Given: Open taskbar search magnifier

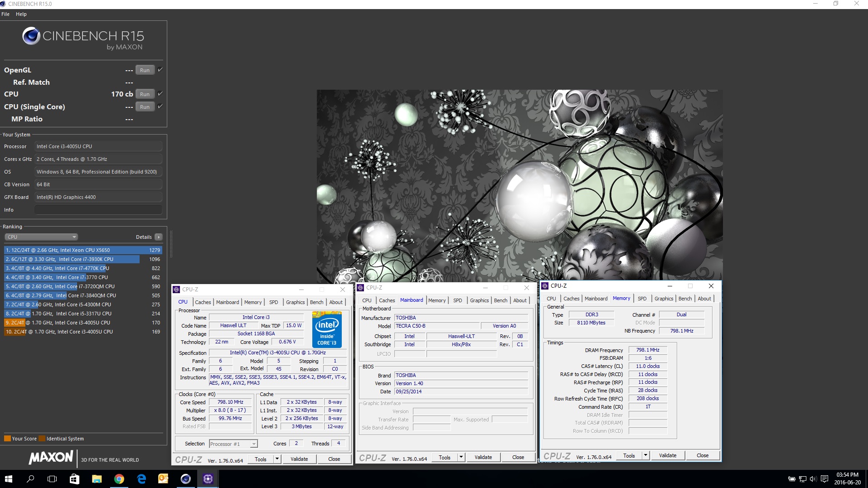Looking at the screenshot, I should tap(30, 479).
